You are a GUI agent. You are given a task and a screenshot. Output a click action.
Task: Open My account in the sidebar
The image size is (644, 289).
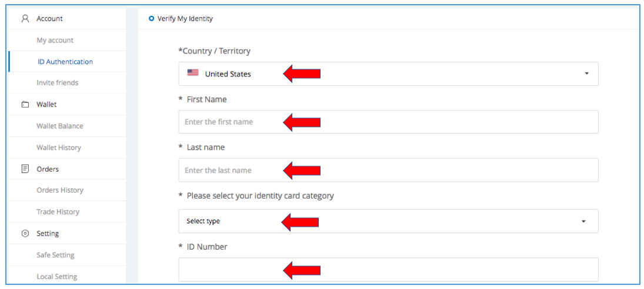tap(55, 40)
